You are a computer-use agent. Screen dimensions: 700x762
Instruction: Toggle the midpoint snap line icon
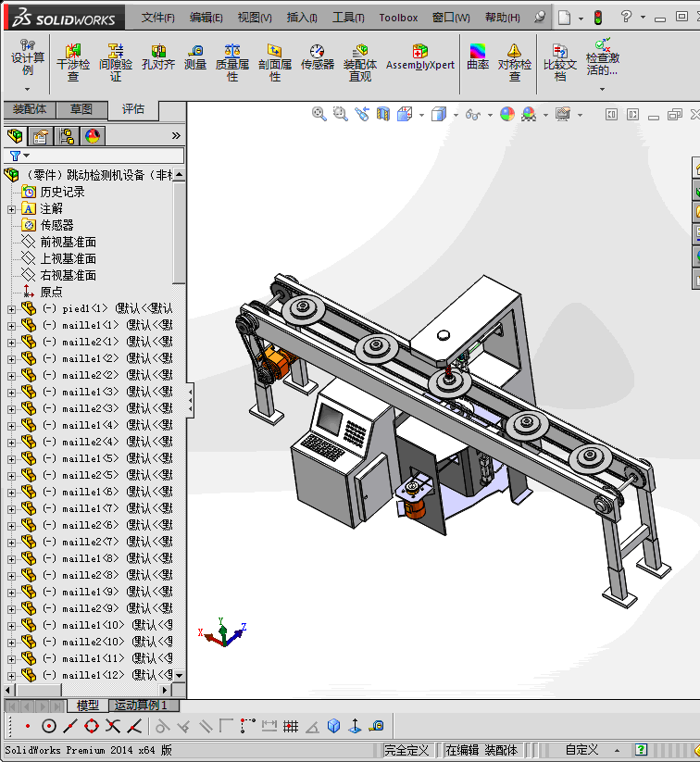click(x=70, y=726)
